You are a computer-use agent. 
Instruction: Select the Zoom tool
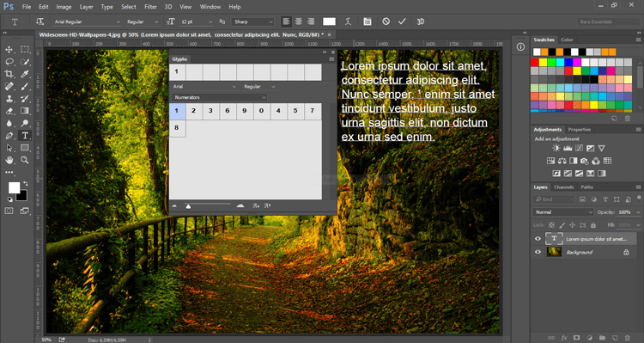(25, 161)
